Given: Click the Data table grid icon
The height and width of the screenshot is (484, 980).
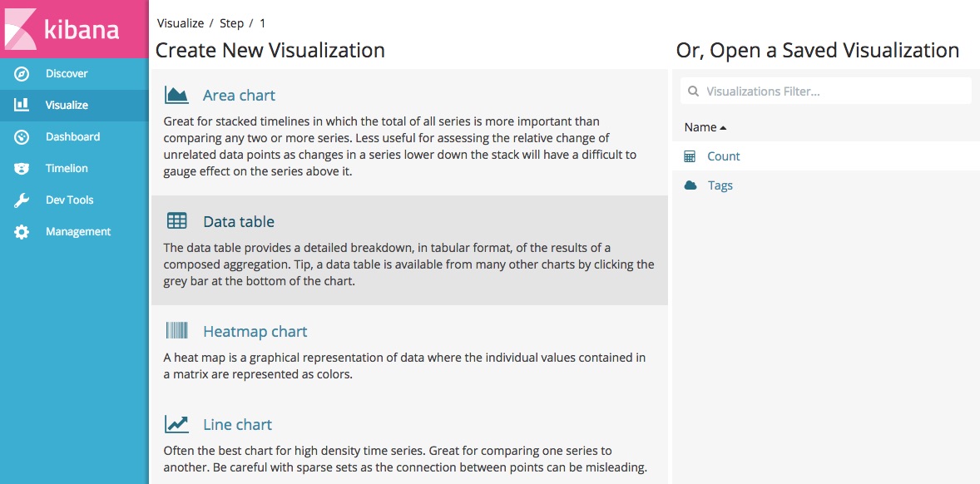Looking at the screenshot, I should [177, 221].
